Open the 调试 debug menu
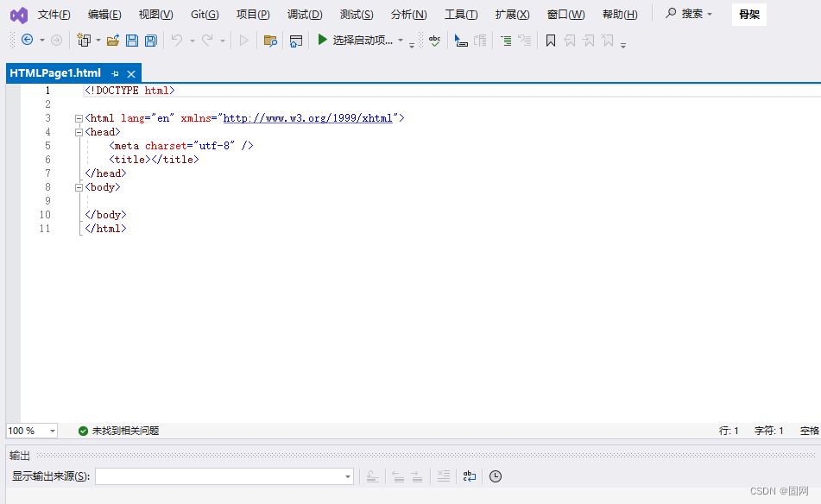821x504 pixels. tap(305, 14)
